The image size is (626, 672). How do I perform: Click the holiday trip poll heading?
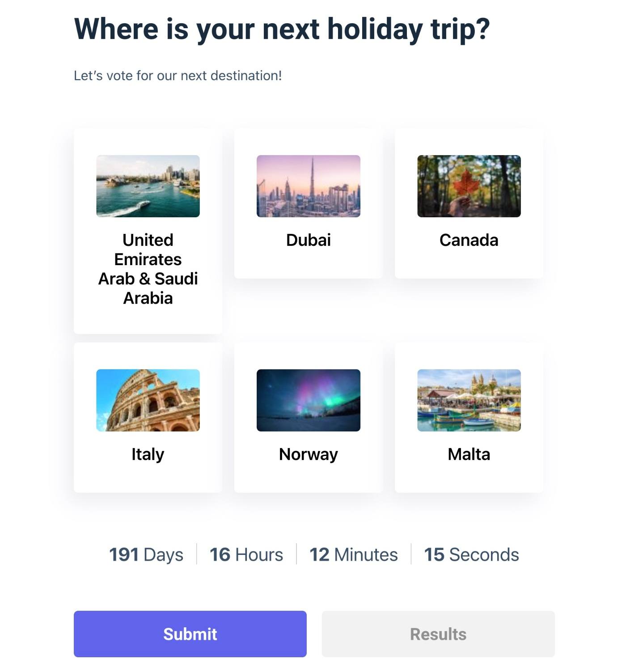point(282,30)
